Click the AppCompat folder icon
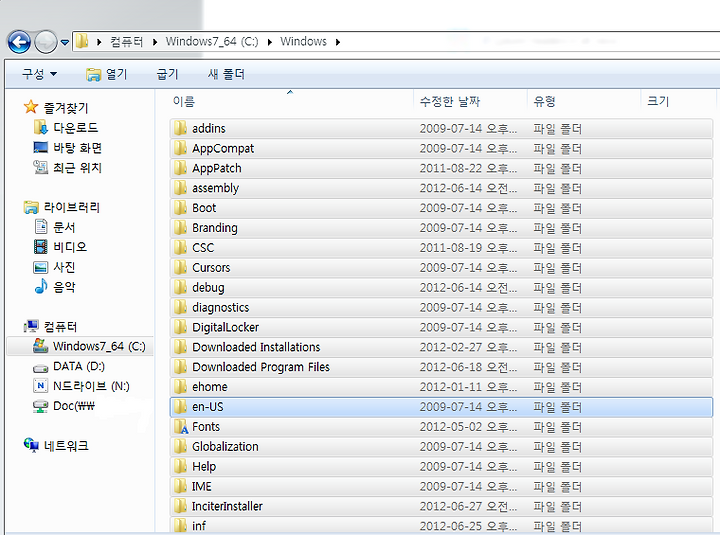Image resolution: width=720 pixels, height=535 pixels. point(180,148)
